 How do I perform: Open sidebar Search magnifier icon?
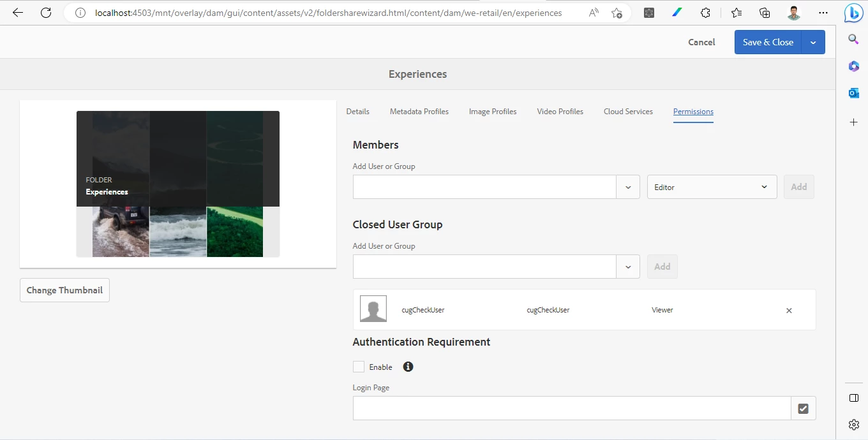[x=853, y=40]
